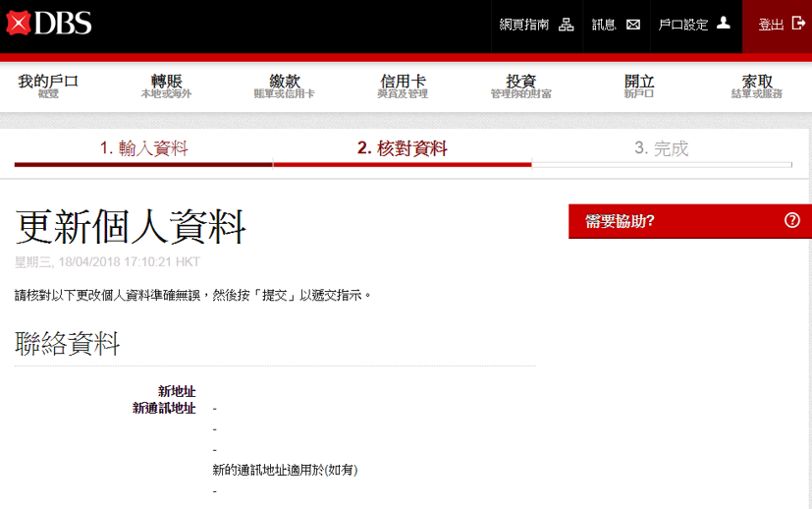Click the envelope icon for messages
The width and height of the screenshot is (812, 509).
click(x=633, y=25)
